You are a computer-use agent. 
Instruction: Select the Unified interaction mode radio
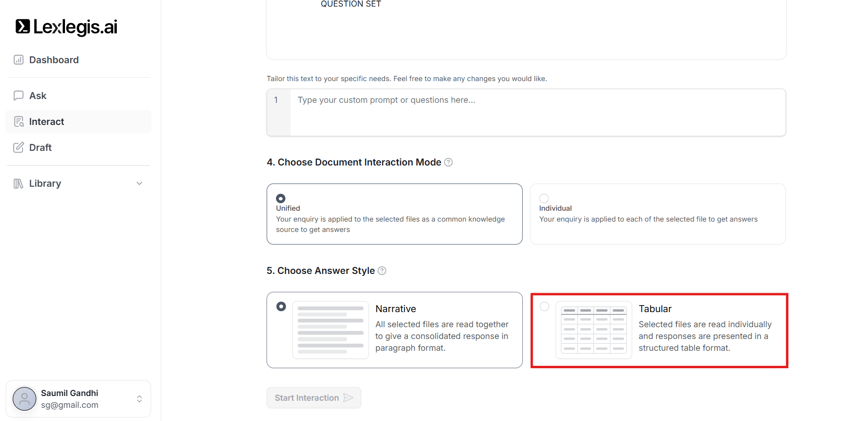[281, 198]
